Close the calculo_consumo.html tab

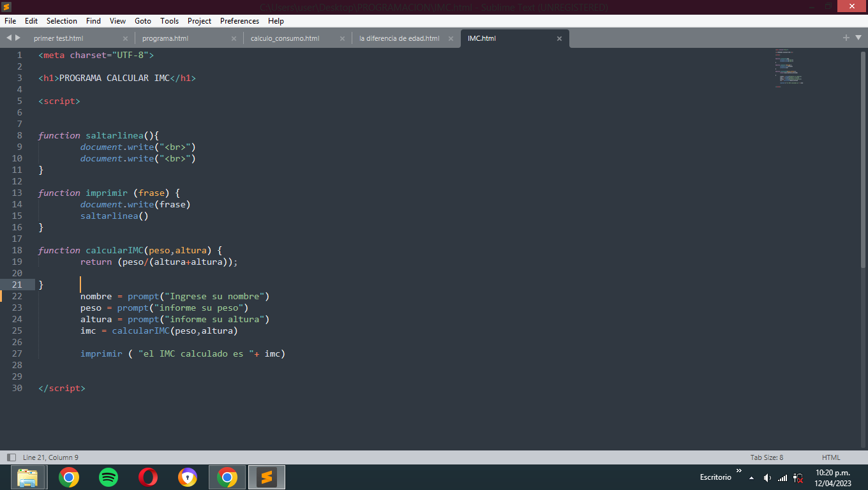342,38
